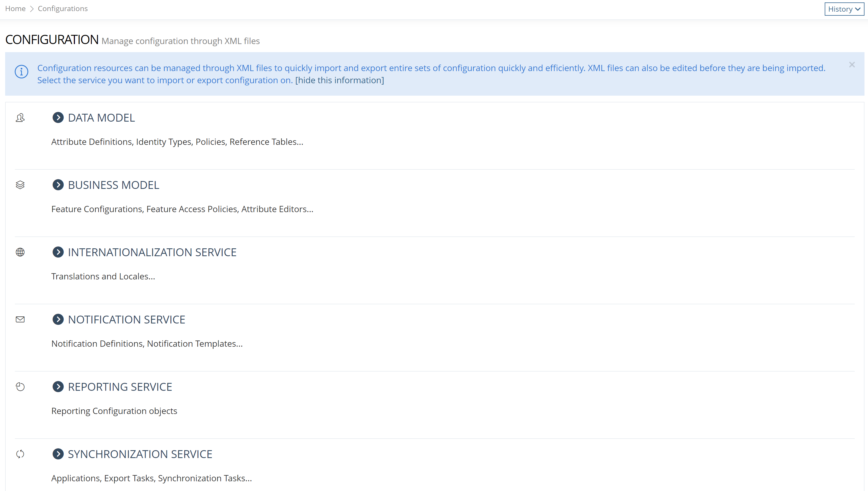Click the Internationalization globe icon
Image resolution: width=868 pixels, height=491 pixels.
(x=20, y=252)
